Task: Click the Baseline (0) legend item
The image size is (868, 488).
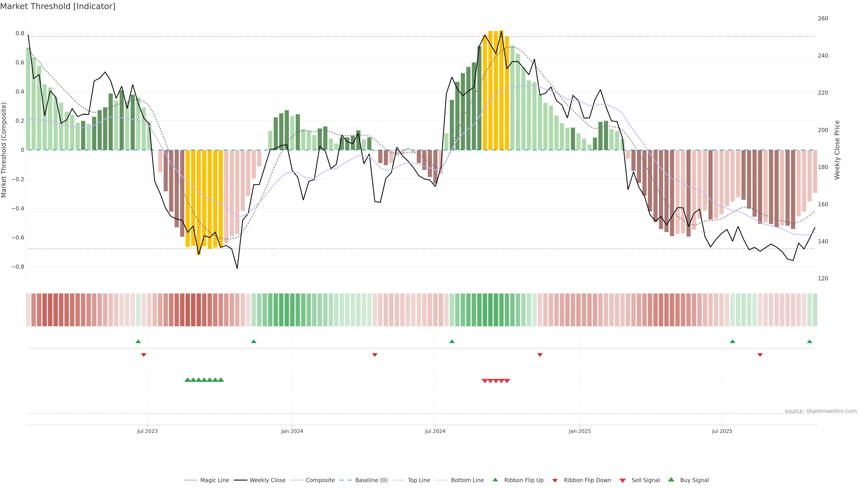Action: [371, 480]
